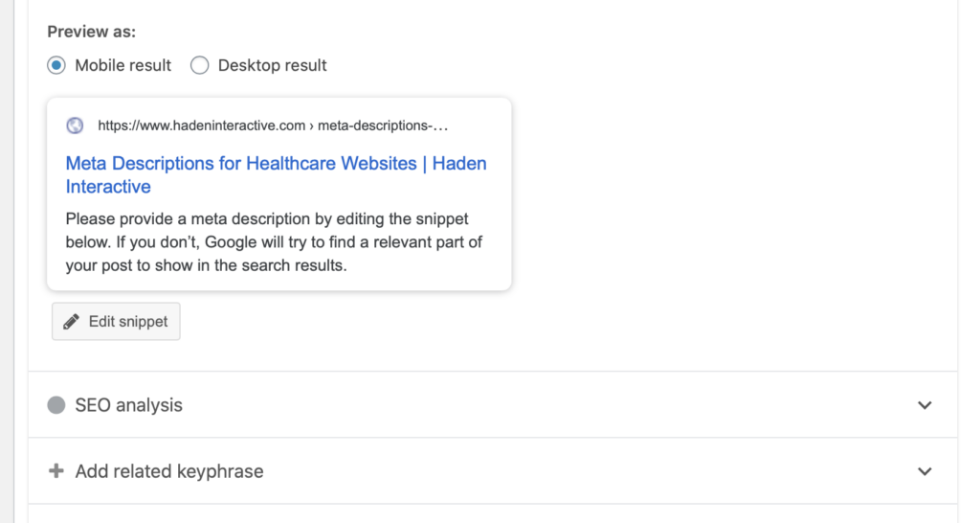Click the snippet preview card
This screenshot has height=523, width=980.
279,193
